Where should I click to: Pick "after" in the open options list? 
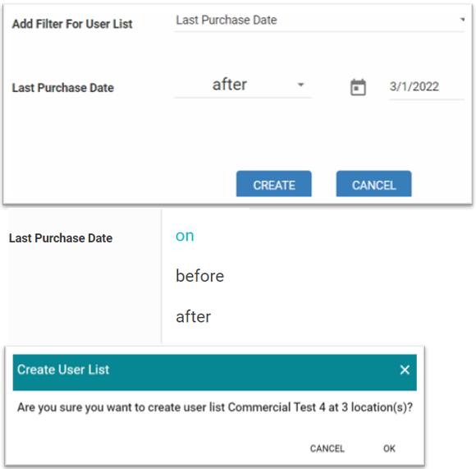pos(193,316)
